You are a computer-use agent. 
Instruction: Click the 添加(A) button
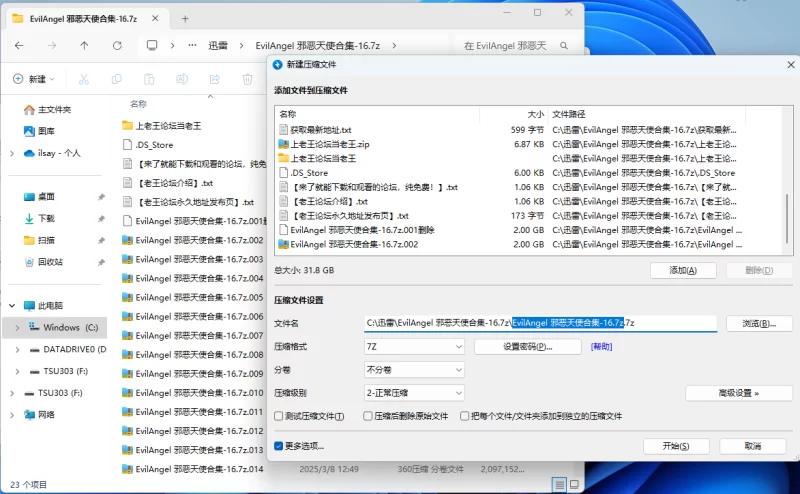pyautogui.click(x=683, y=270)
